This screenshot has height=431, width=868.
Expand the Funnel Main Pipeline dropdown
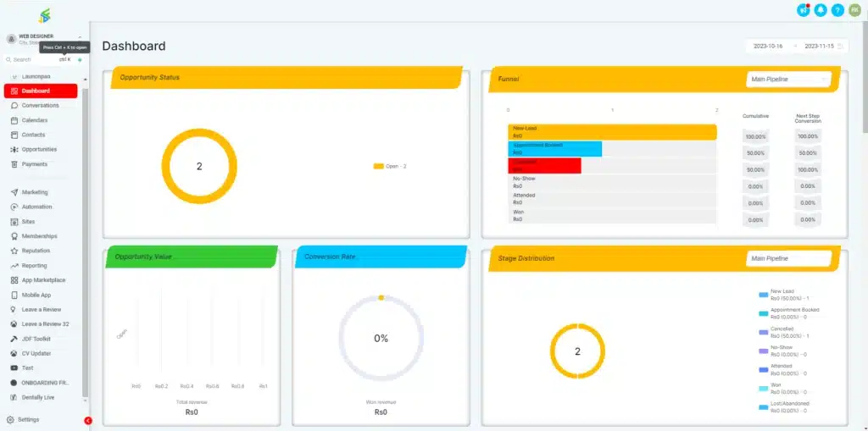(x=788, y=80)
